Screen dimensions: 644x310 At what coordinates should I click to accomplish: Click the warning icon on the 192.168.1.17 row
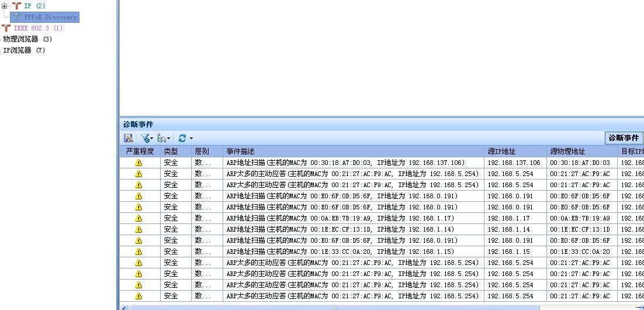[x=139, y=218]
